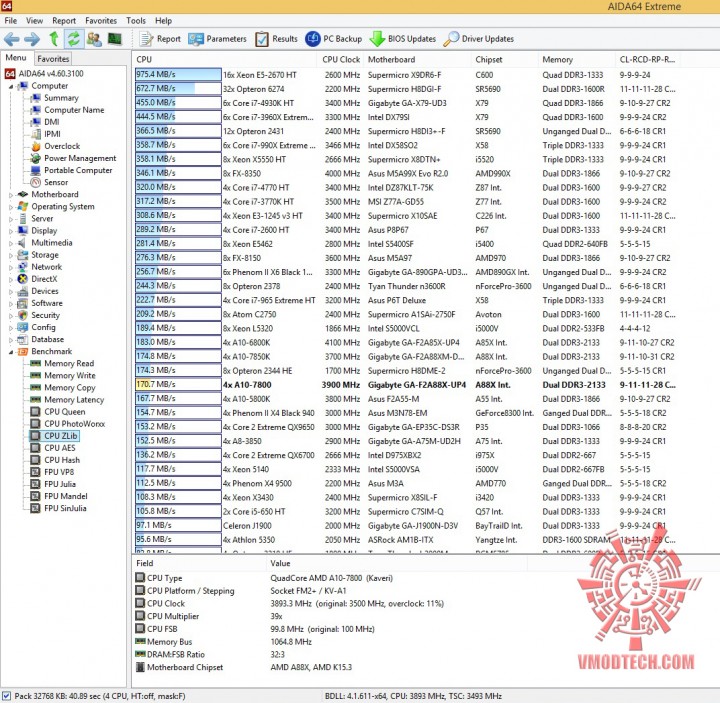Select Summary in the tree
This screenshot has height=703, width=720.
(61, 98)
